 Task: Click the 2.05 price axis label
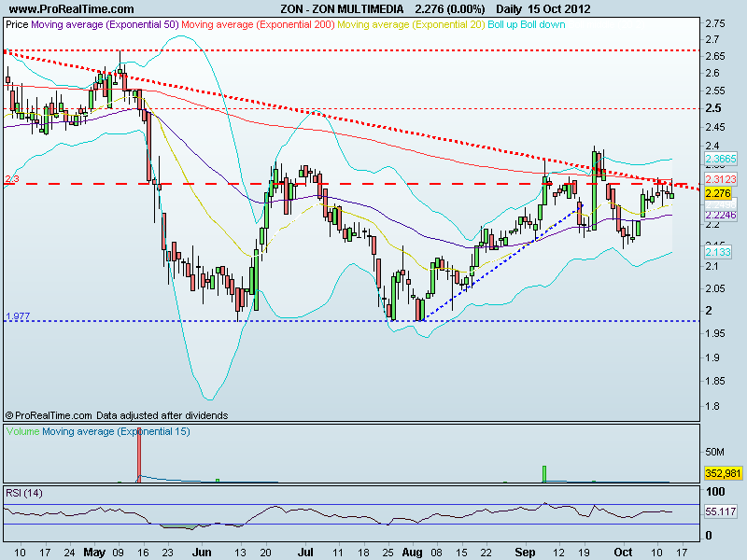pos(715,288)
